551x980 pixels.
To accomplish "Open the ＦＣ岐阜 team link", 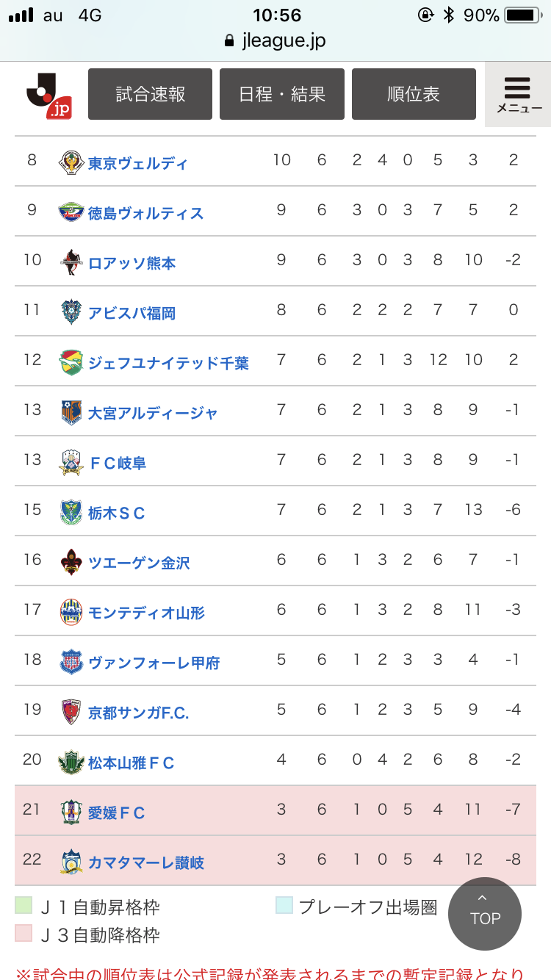I will pos(118,463).
